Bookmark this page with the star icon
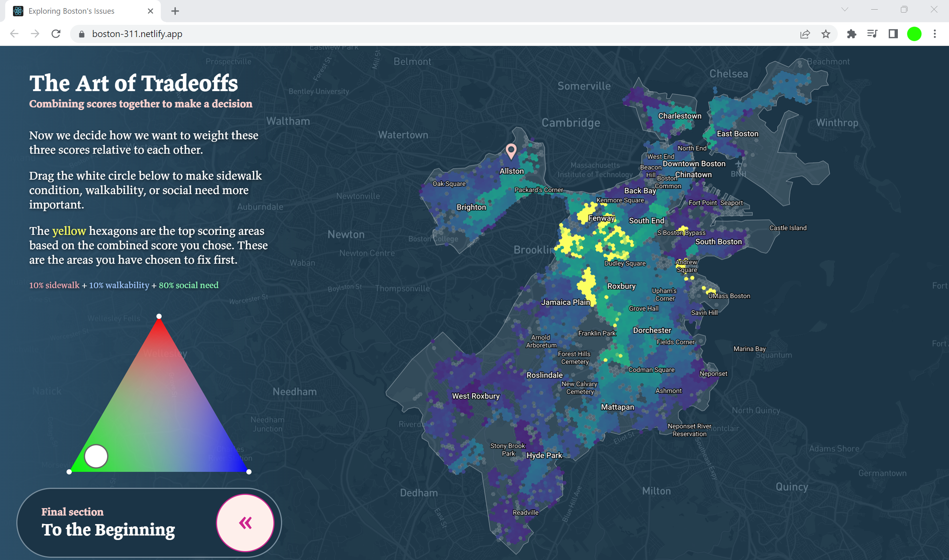Viewport: 949px width, 560px height. [x=826, y=34]
